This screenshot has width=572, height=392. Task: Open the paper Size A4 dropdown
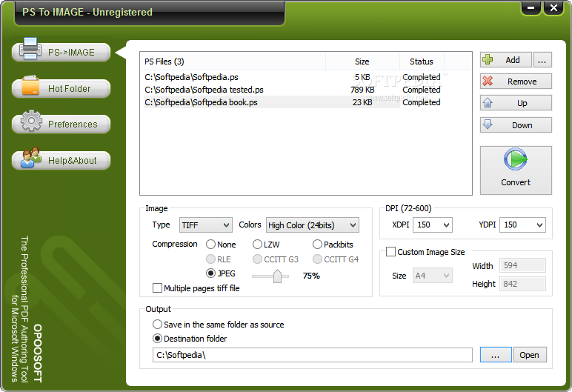tap(432, 276)
